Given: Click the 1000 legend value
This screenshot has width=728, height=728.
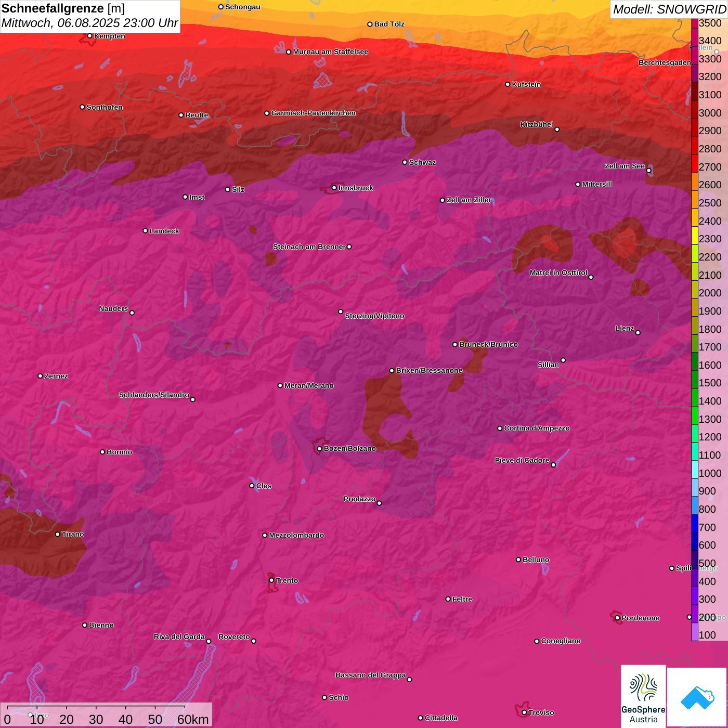Looking at the screenshot, I should tap(710, 473).
